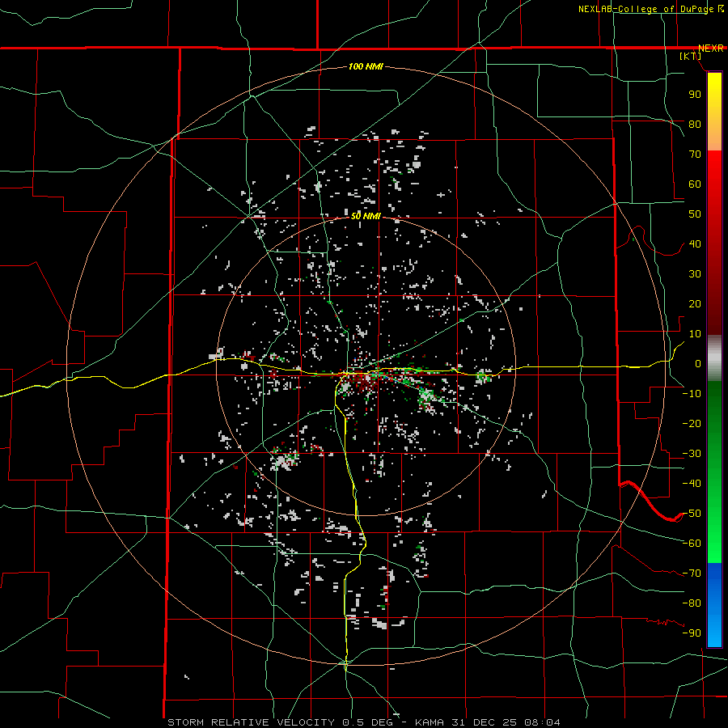
Task: Click the 30 value on velocity scale
Action: tap(695, 274)
